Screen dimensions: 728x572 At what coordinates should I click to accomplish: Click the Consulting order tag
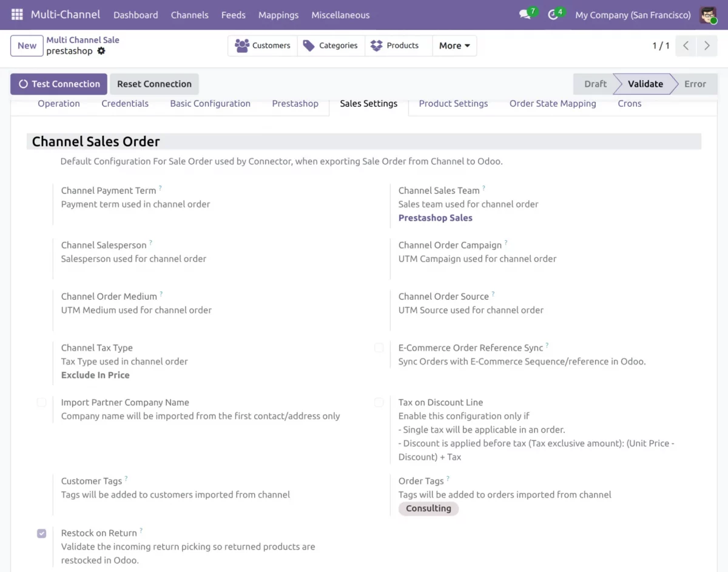coord(428,508)
